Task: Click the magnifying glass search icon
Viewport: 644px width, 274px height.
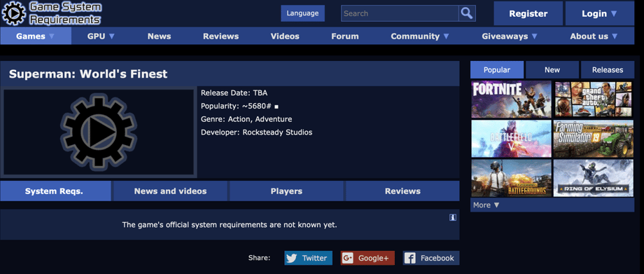Action: 467,13
